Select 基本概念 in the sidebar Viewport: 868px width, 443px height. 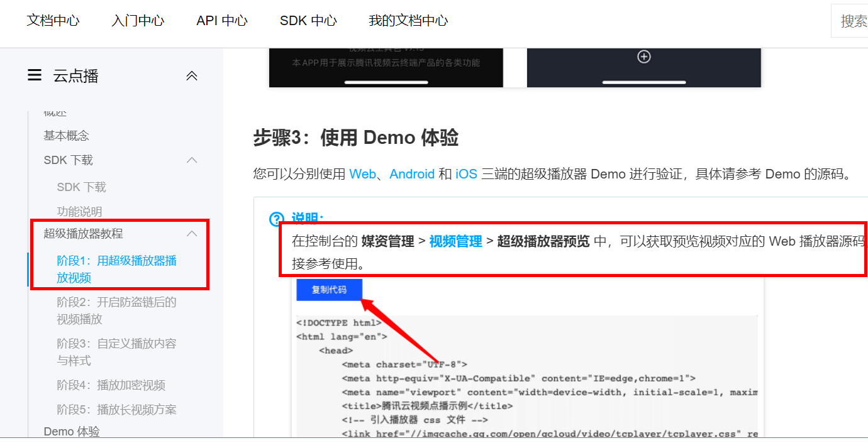click(x=67, y=135)
